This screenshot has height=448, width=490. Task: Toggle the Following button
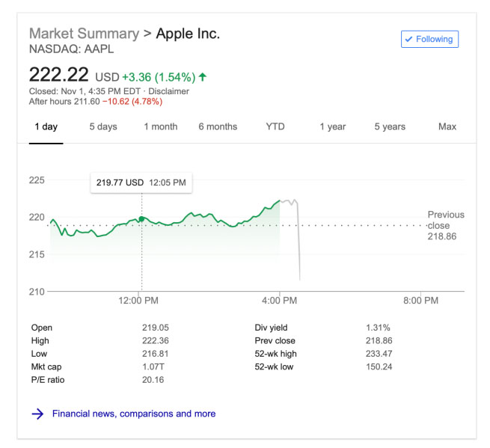coord(429,39)
